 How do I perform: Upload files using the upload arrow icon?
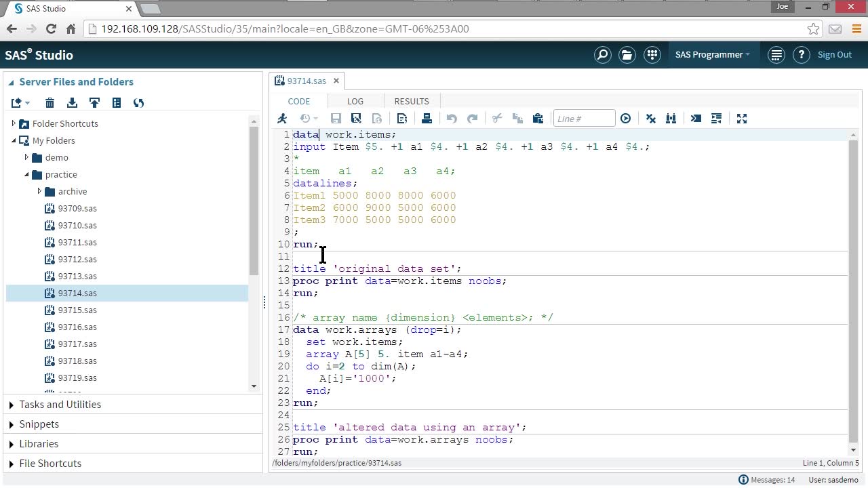[x=94, y=103]
